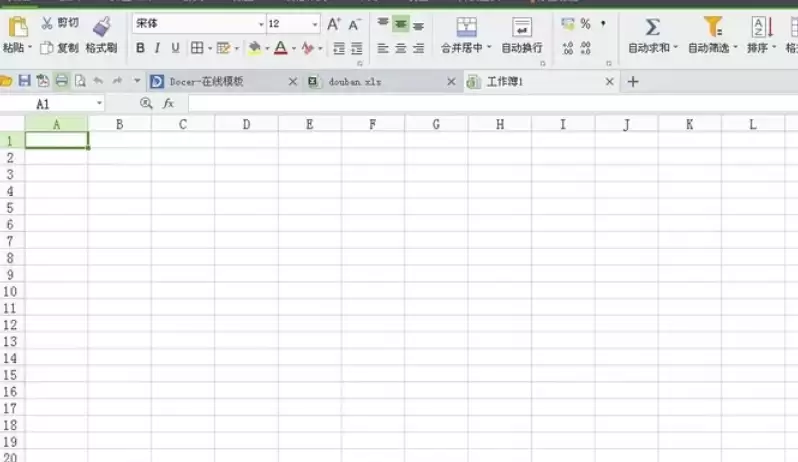Increase indent of cell content
Viewport: 798px width, 462px height.
(357, 48)
